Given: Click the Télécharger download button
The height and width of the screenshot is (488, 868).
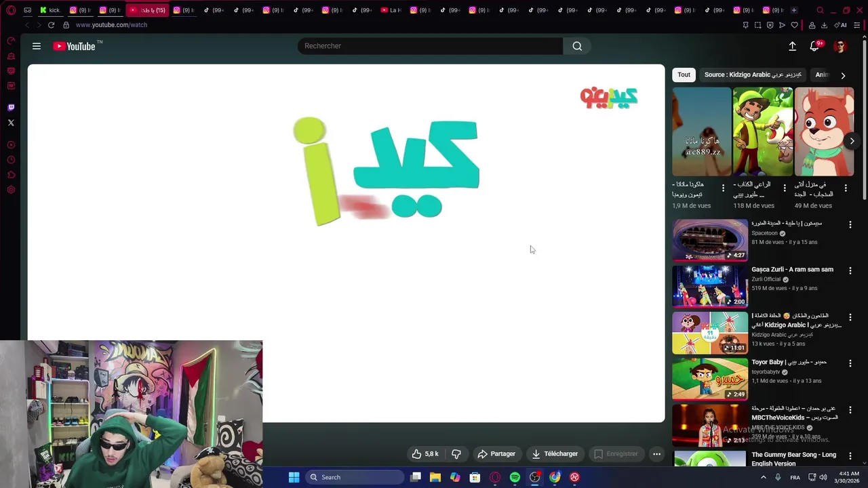Looking at the screenshot, I should pyautogui.click(x=555, y=454).
